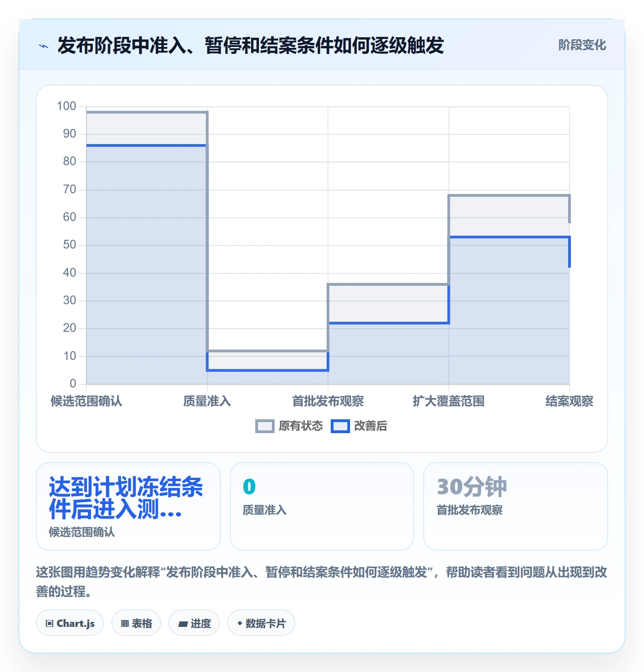This screenshot has height=672, width=644.
Task: Click the main title 发布阶段中准入、暂停和结案条件如何逐级触发
Action: [x=251, y=46]
